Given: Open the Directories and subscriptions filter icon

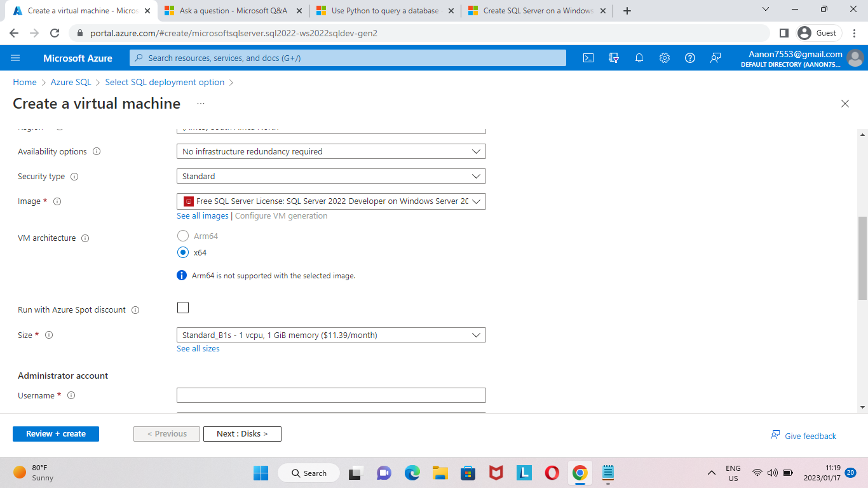Looking at the screenshot, I should (614, 58).
